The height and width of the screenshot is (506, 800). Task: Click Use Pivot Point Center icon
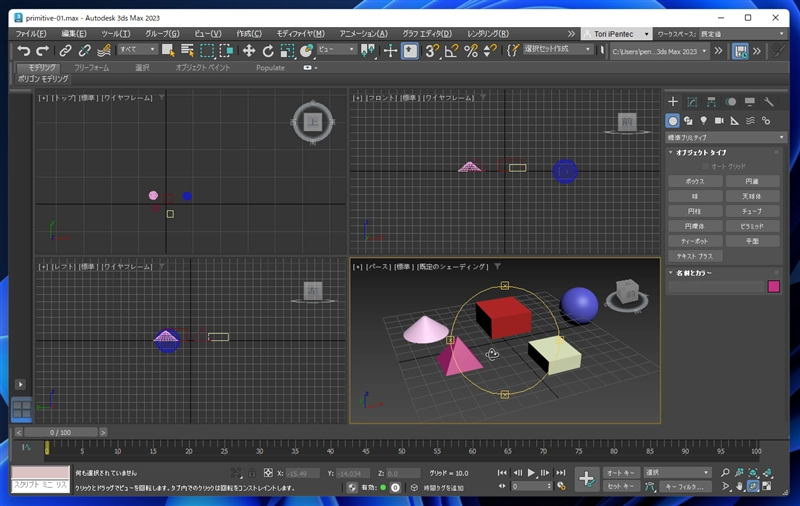[368, 50]
